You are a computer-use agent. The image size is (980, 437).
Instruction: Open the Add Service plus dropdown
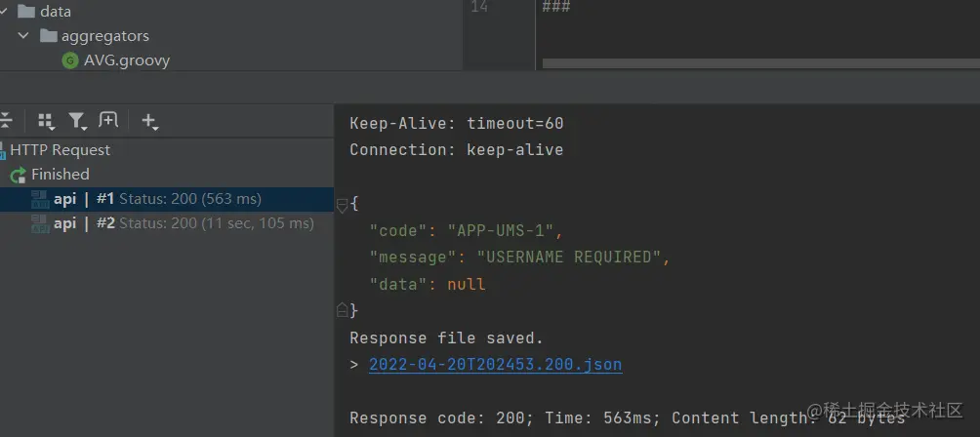click(x=150, y=121)
